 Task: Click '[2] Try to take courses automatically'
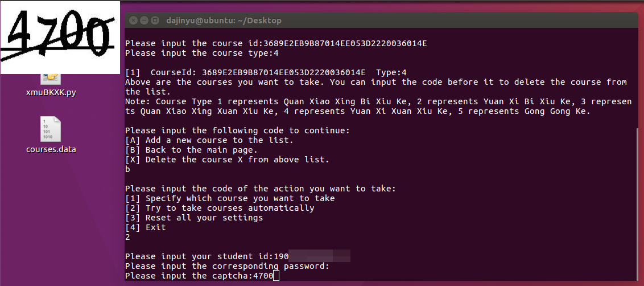pos(220,208)
